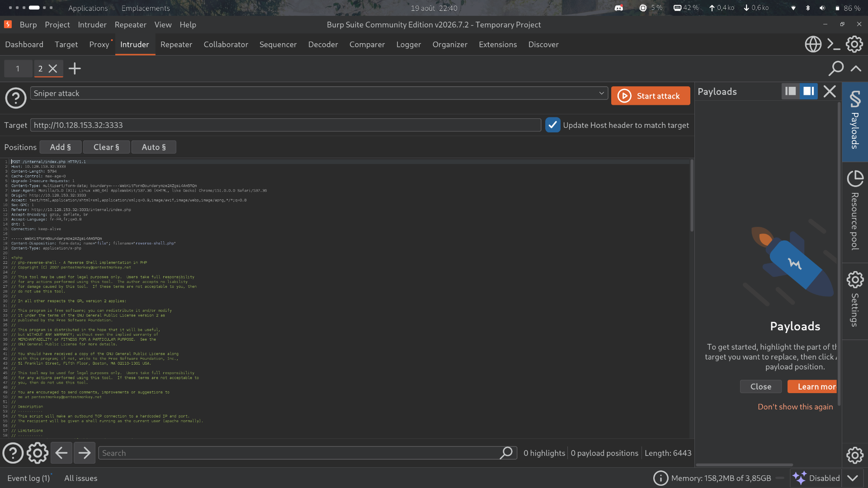The height and width of the screenshot is (488, 868).
Task: Switch Payloads panel to right-docked layout
Action: 809,92
